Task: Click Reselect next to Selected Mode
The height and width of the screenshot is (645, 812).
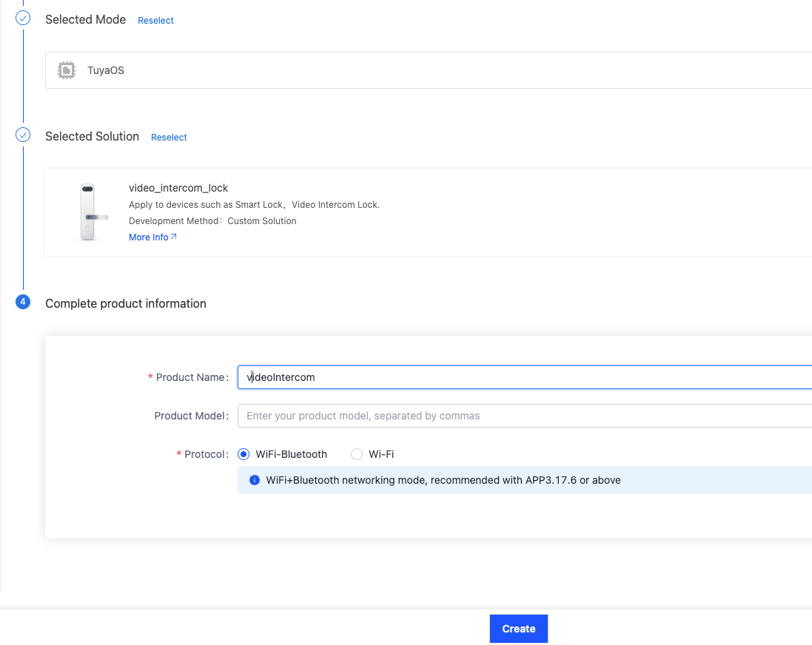Action: click(x=155, y=21)
